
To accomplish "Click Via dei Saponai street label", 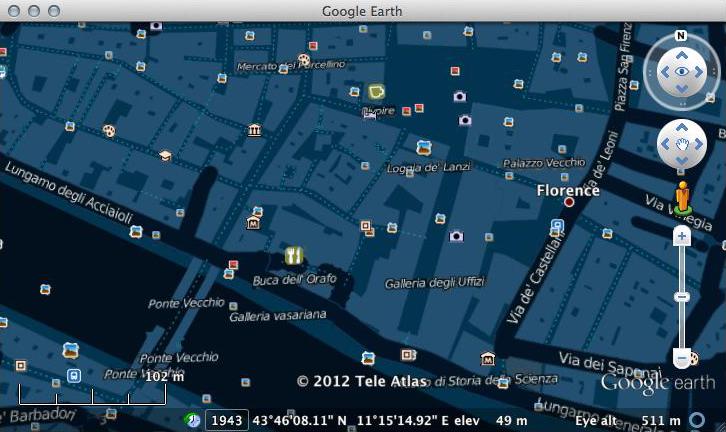I will 610,365.
